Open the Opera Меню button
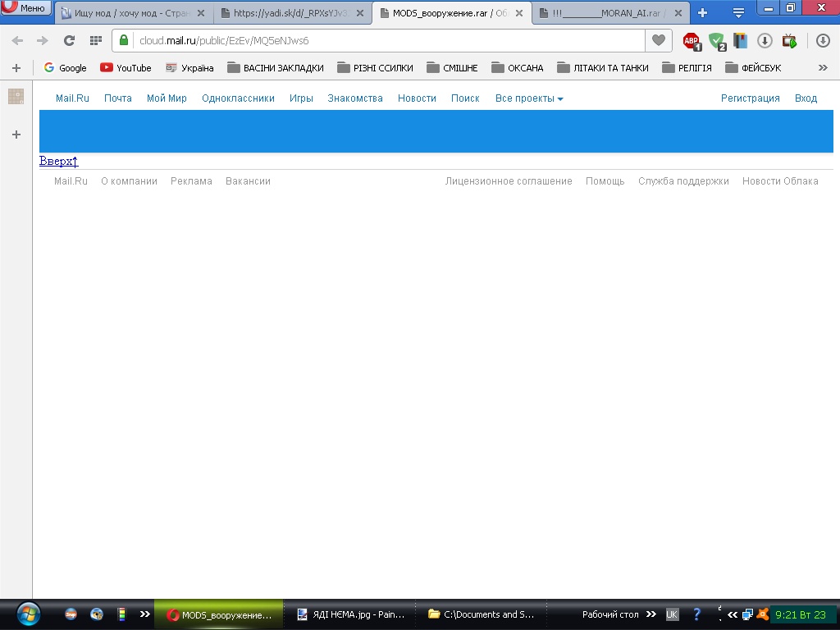Screen dimensions: 840x630 click(25, 7)
